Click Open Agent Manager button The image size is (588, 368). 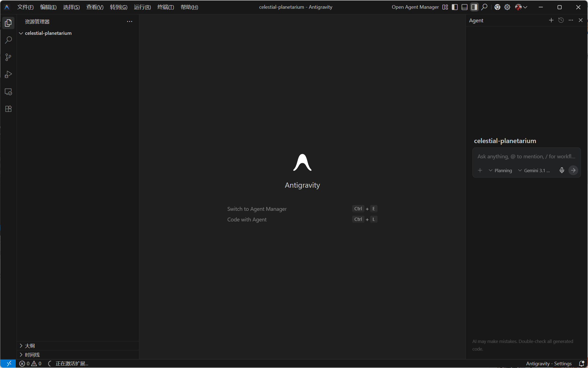(x=415, y=7)
